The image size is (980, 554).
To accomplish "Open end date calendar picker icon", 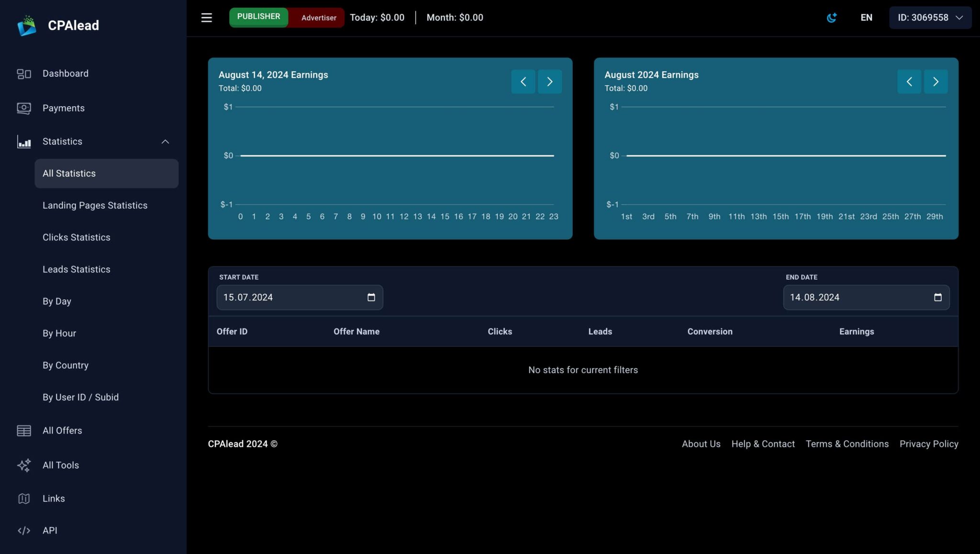I will point(937,298).
